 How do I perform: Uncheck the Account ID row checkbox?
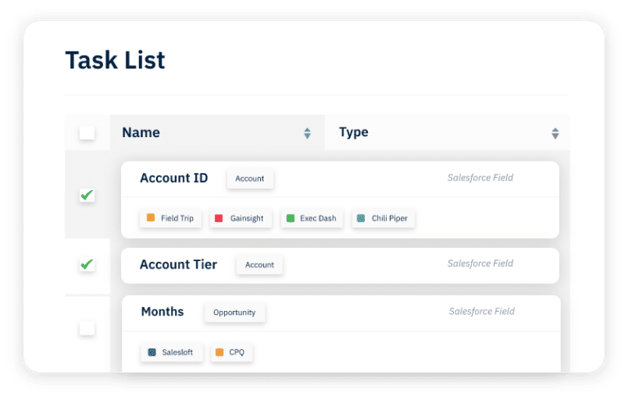(87, 195)
